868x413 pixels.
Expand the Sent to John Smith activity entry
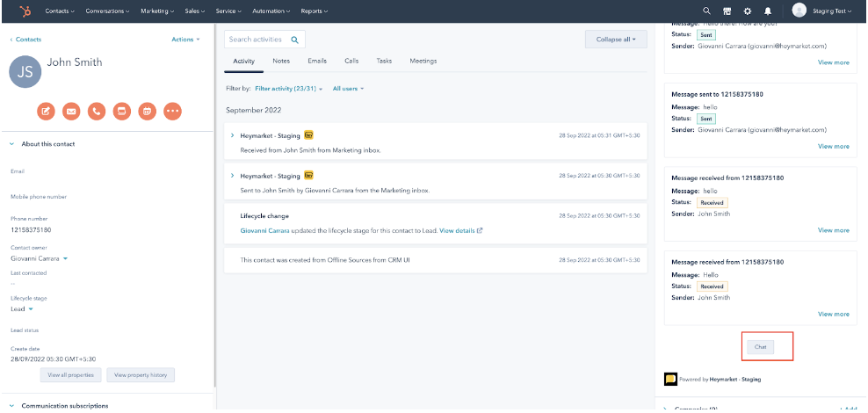pyautogui.click(x=233, y=176)
